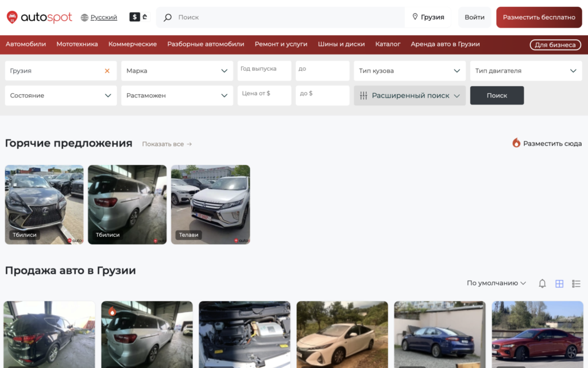588x368 pixels.
Task: Focus the top Поиск search field
Action: [x=280, y=17]
